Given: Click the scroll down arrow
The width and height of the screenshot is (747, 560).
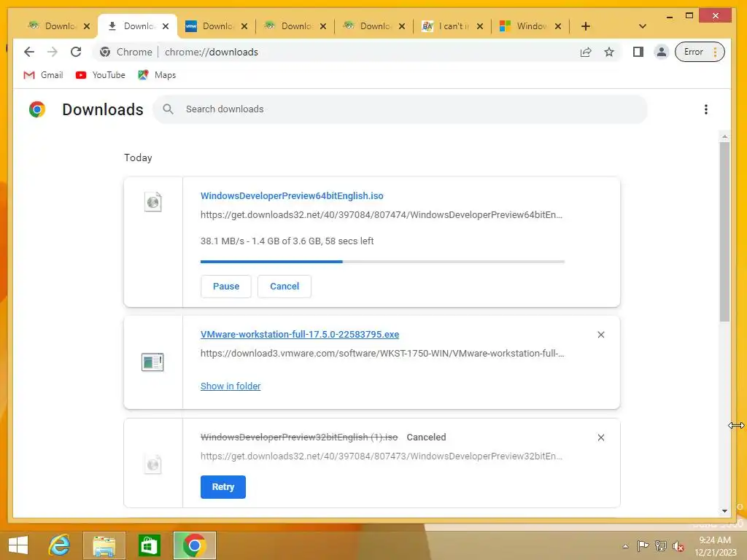Looking at the screenshot, I should pyautogui.click(x=724, y=511).
